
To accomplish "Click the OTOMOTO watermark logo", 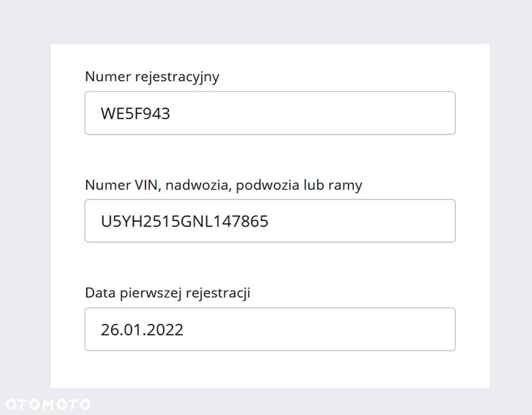I will tap(47, 404).
